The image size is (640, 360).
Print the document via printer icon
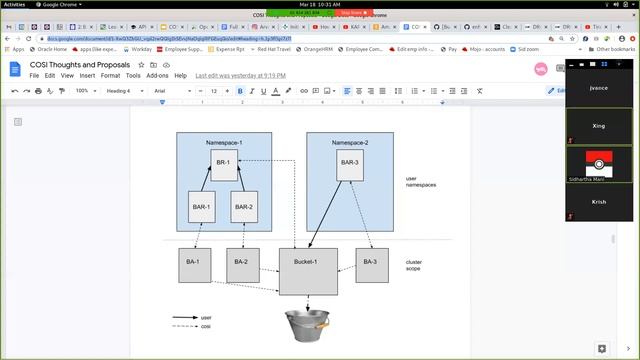tap(38, 91)
